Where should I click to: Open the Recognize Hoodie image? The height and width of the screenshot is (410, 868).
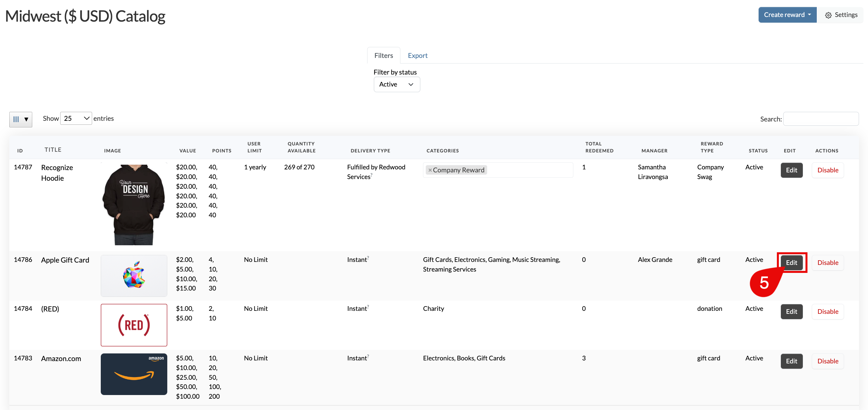point(134,204)
